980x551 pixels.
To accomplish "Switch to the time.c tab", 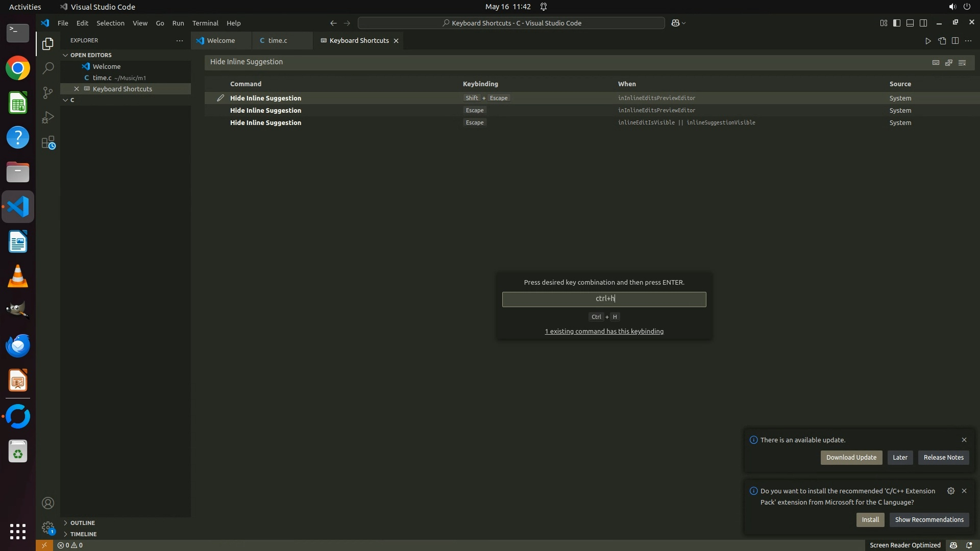I will [x=277, y=40].
